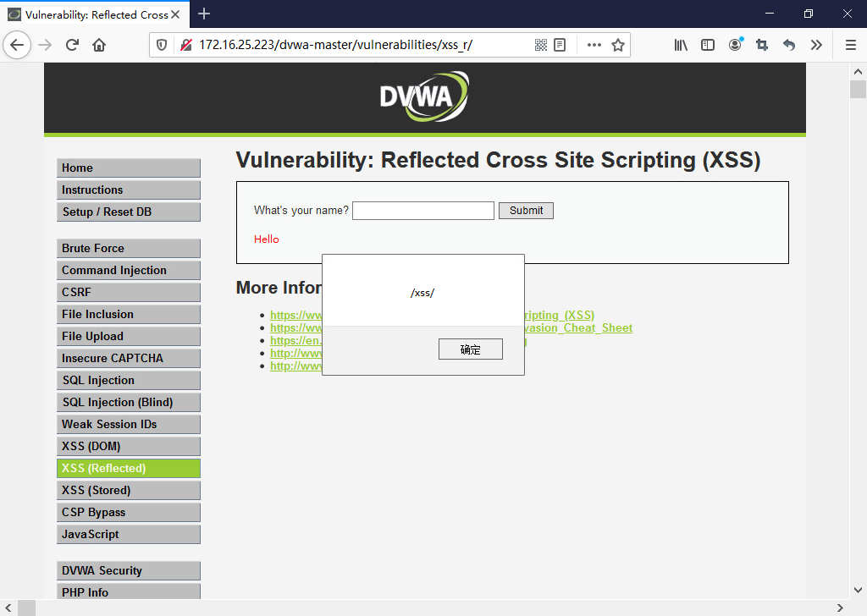Close the Vulnerability: Reflected Cross tab
This screenshot has height=616, width=867.
tap(175, 14)
